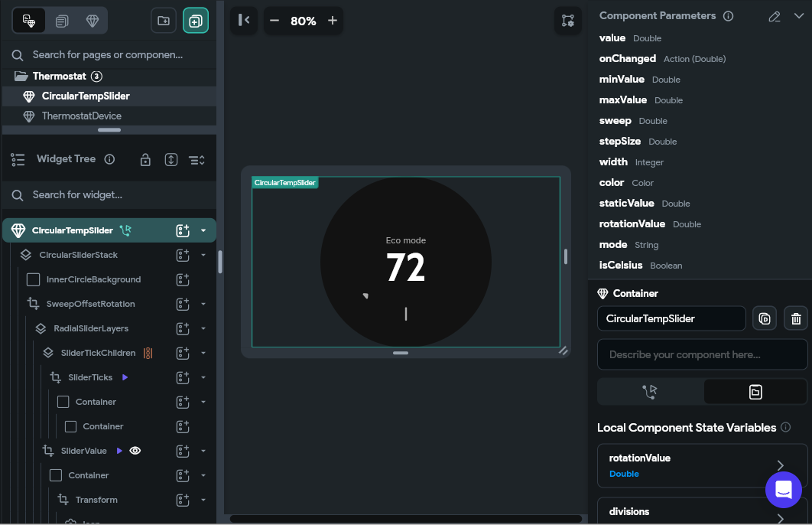Click the info icon beside Local Component State Variables

[785, 427]
